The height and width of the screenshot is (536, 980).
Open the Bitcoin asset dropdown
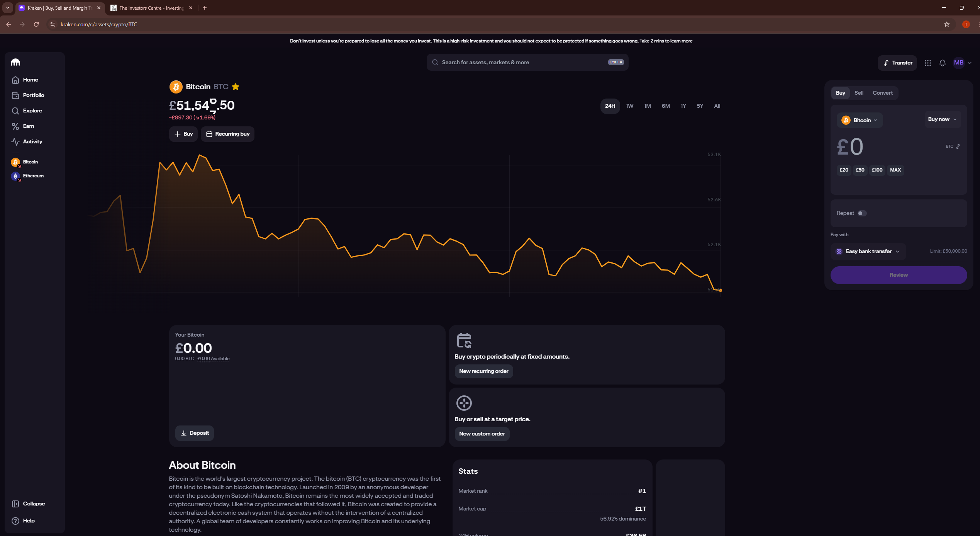coord(860,120)
